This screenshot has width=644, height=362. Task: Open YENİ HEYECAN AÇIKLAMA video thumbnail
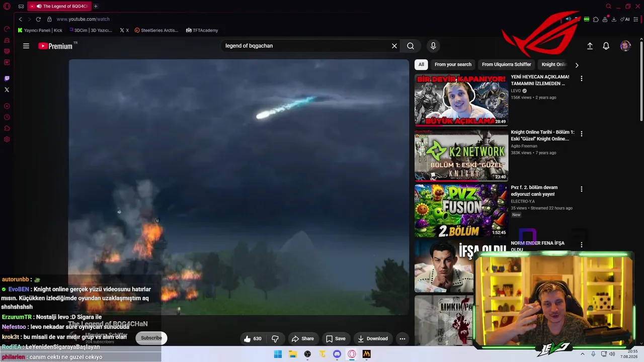461,100
